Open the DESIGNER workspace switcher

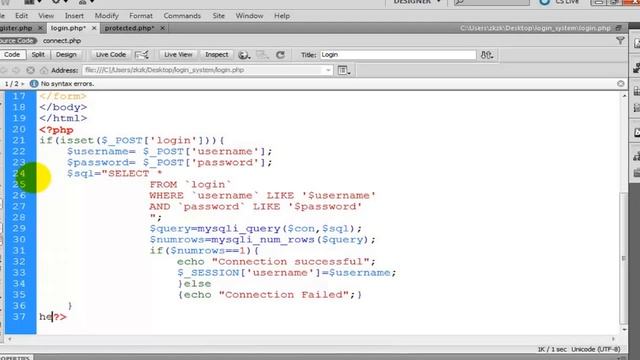(417, 2)
